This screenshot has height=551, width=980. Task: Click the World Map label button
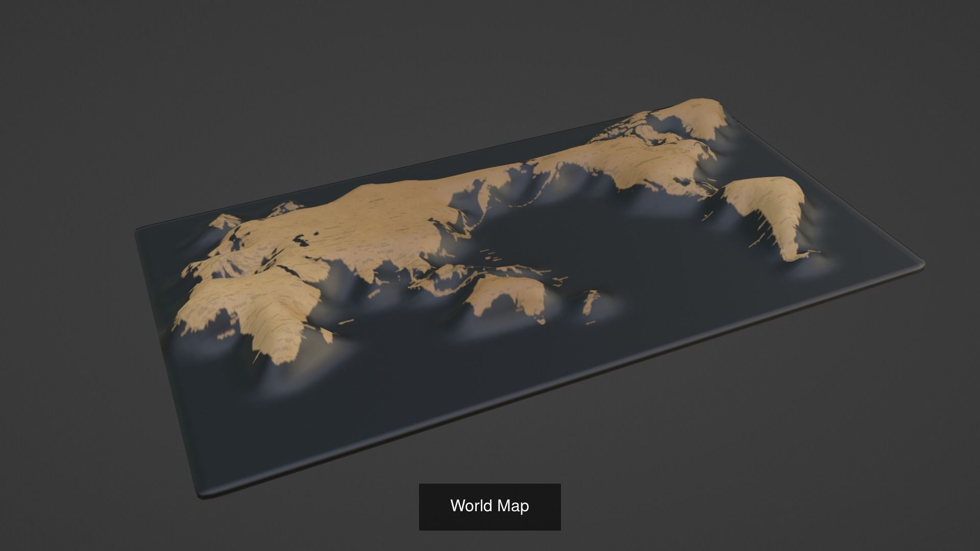pyautogui.click(x=490, y=506)
